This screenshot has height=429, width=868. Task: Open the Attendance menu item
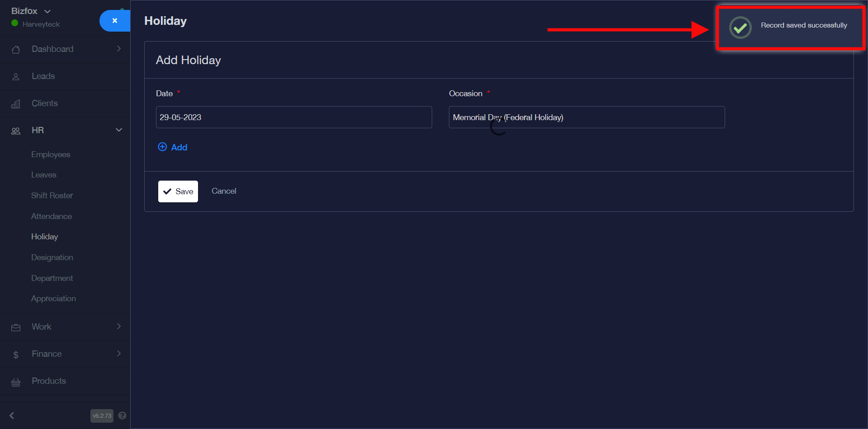point(52,216)
